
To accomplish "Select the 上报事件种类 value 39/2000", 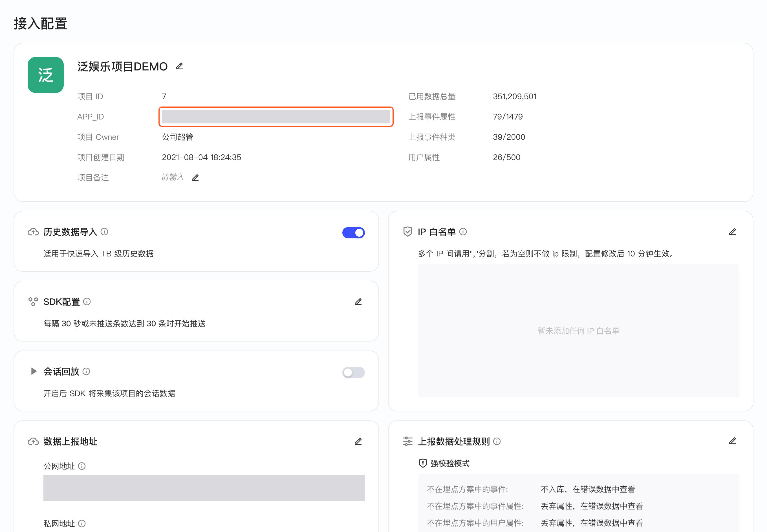I will pyautogui.click(x=509, y=137).
